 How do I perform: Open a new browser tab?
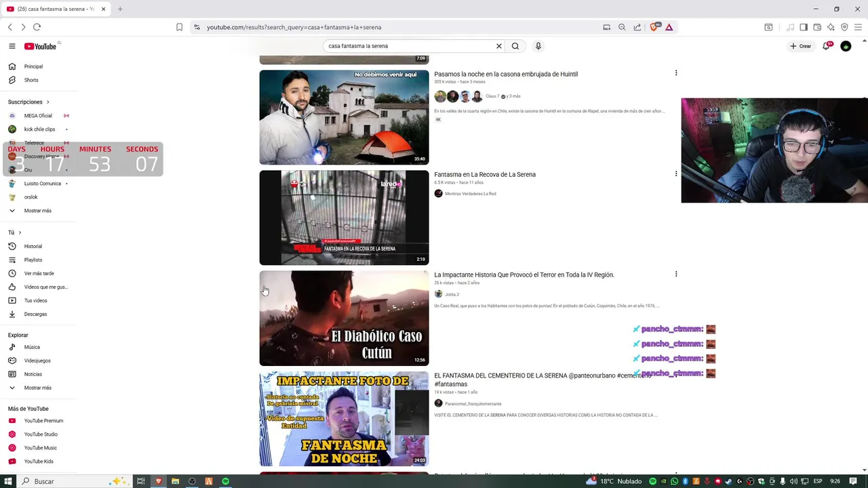coord(120,9)
